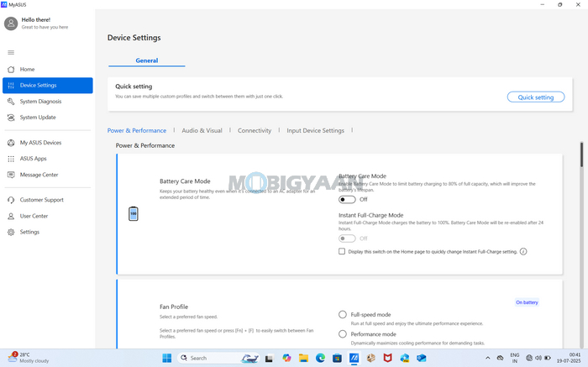This screenshot has height=367, width=588.
Task: Open ASUS Apps section
Action: pos(47,159)
